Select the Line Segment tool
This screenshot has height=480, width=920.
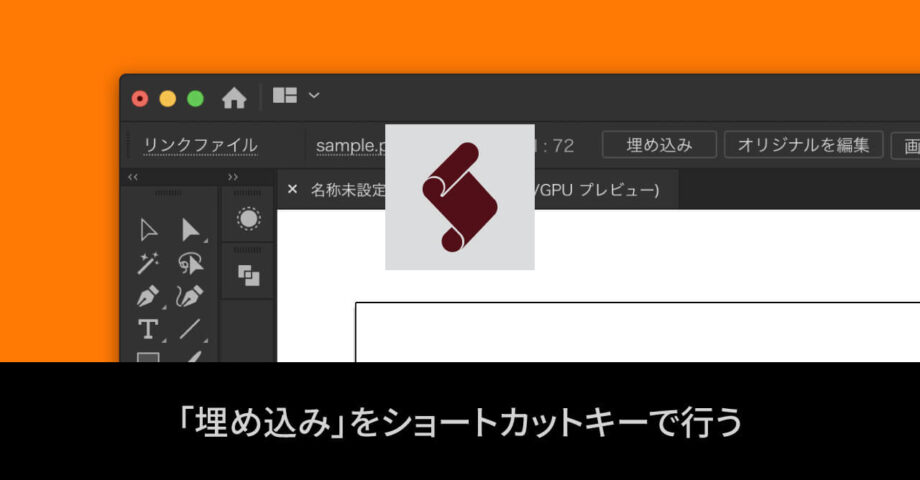(190, 329)
